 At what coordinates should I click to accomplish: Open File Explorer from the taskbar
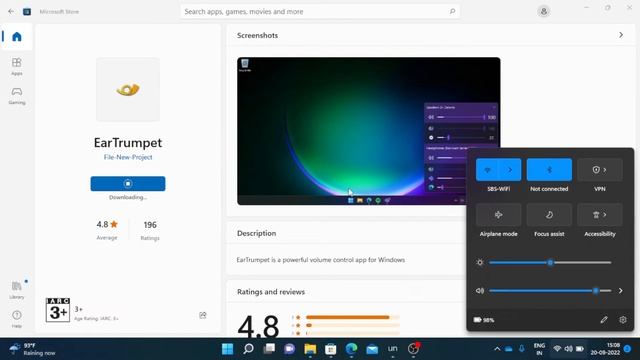[x=310, y=349]
